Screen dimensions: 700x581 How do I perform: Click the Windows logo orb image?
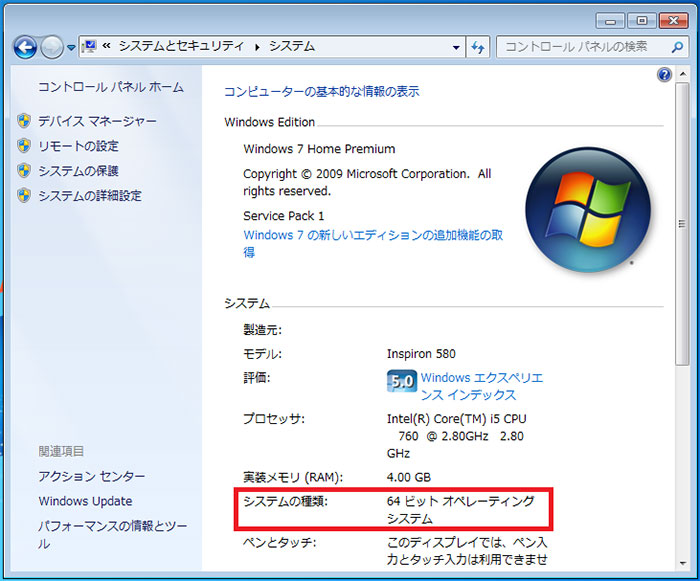[x=588, y=210]
